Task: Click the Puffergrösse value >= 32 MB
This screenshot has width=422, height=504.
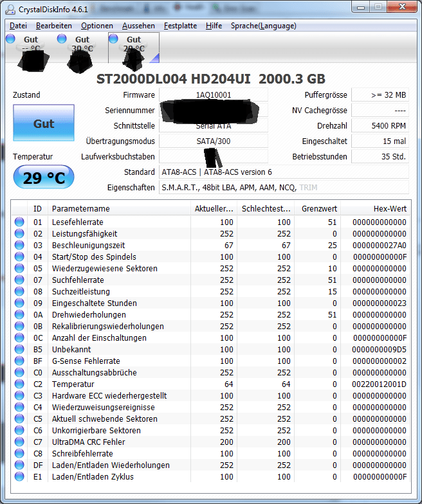Action: pos(380,95)
